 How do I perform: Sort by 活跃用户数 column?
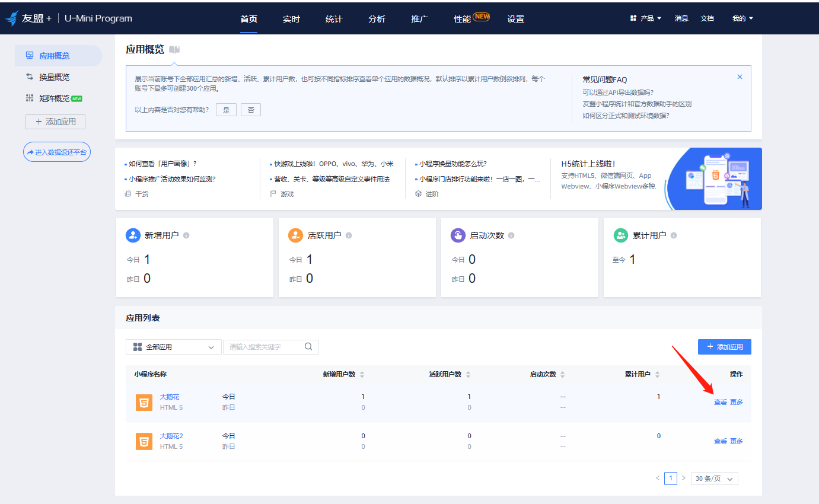pos(469,375)
